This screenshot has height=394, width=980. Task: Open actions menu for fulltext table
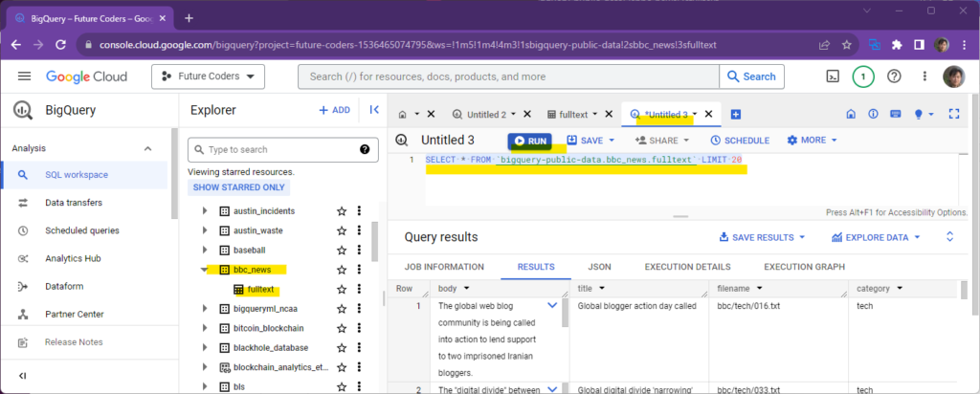359,289
